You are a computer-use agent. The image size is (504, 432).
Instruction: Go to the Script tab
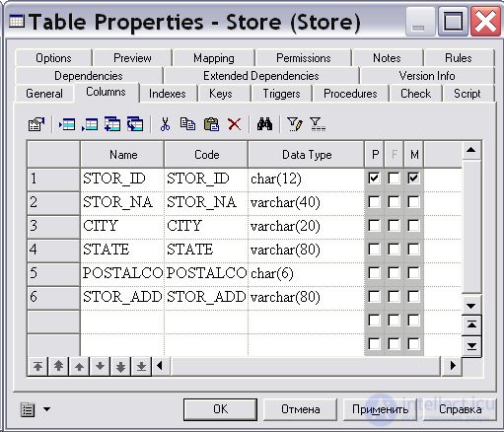click(x=468, y=94)
